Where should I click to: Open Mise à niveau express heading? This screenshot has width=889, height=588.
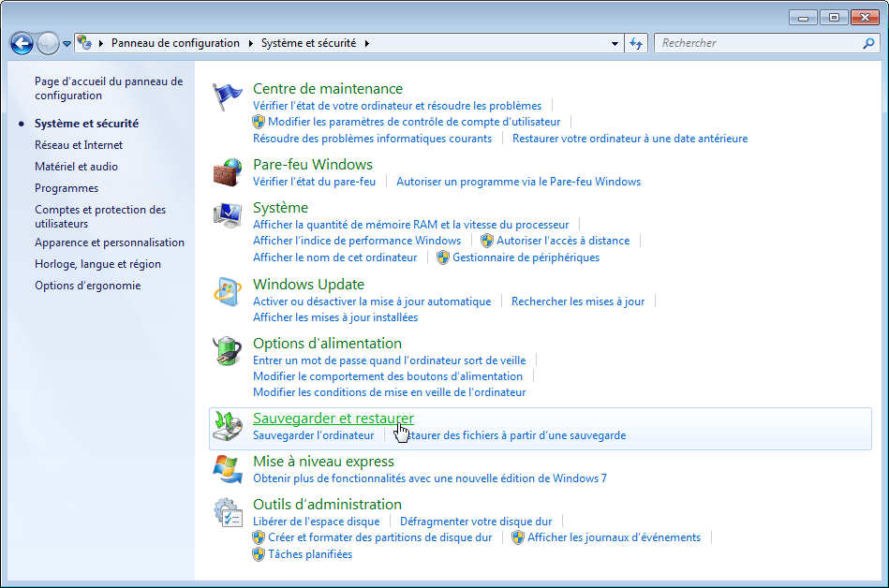[x=323, y=462]
